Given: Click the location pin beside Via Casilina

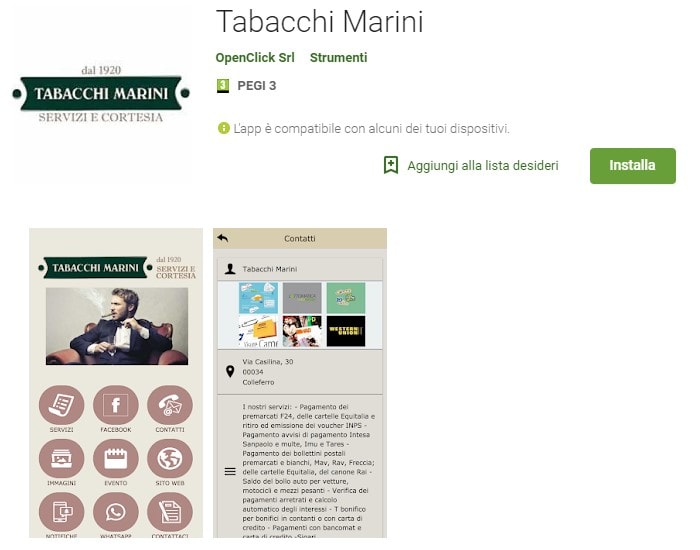Looking at the screenshot, I should point(230,371).
